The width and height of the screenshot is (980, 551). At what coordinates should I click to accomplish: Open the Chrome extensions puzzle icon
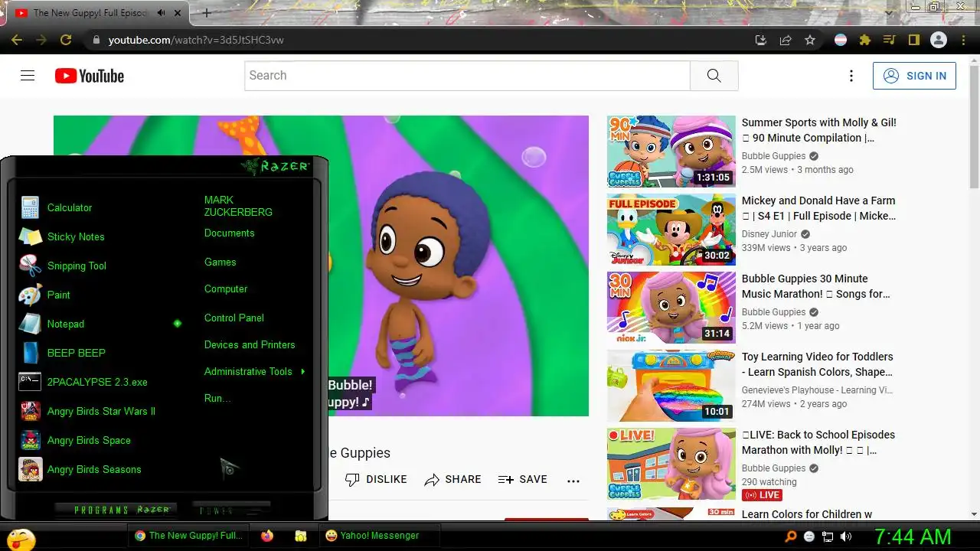[x=865, y=40]
